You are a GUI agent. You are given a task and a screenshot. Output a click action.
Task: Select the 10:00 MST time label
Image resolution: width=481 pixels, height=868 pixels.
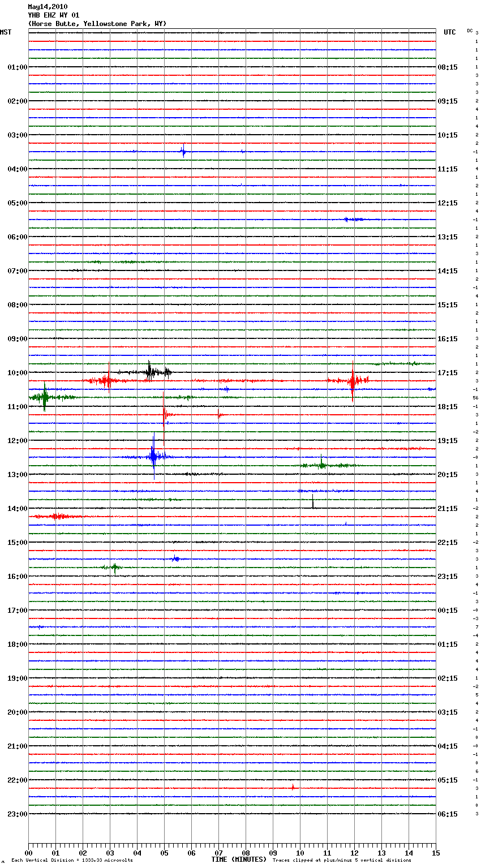click(17, 373)
